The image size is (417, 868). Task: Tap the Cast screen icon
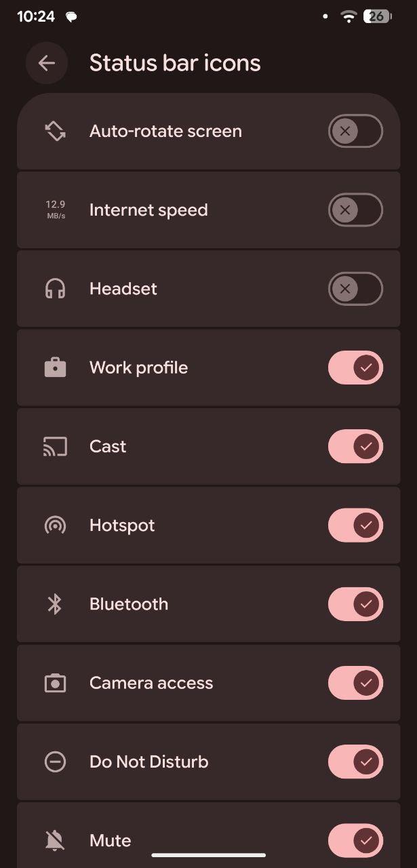55,446
